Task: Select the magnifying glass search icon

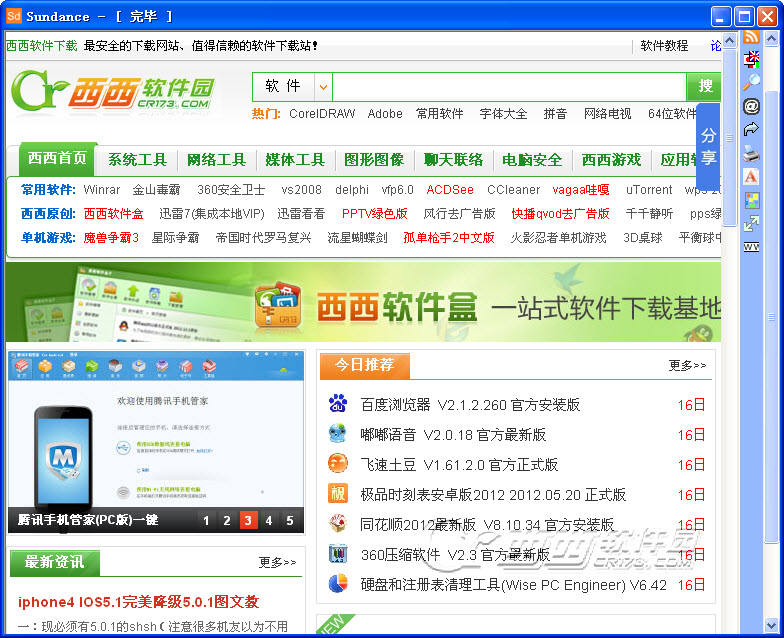Action: pyautogui.click(x=751, y=82)
